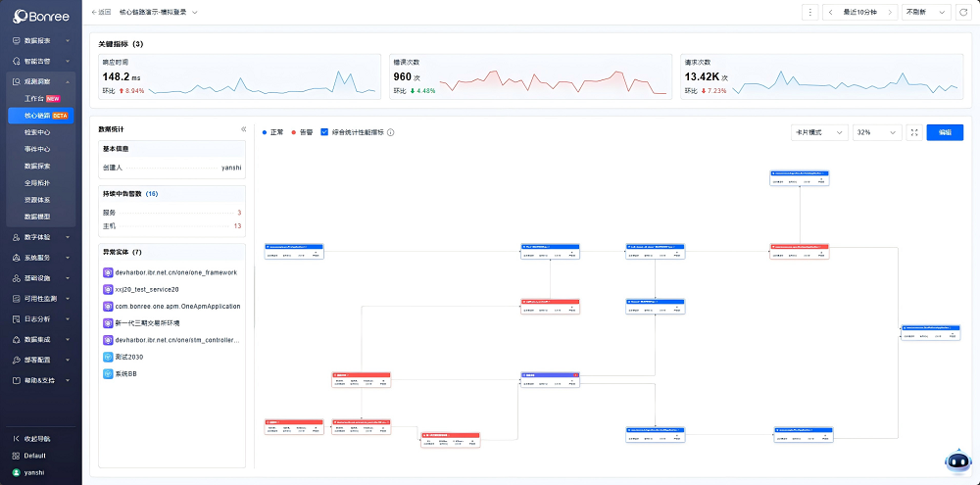Image resolution: width=980 pixels, height=485 pixels.
Task: Uncheck the 综合统计性能指标 checkbox
Action: pyautogui.click(x=324, y=132)
